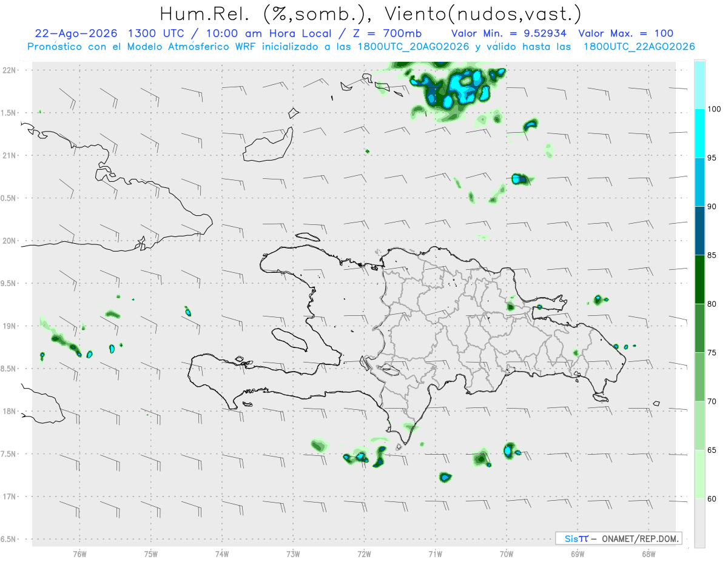Click the '17N' latitude label
The image size is (728, 562).
click(x=9, y=497)
